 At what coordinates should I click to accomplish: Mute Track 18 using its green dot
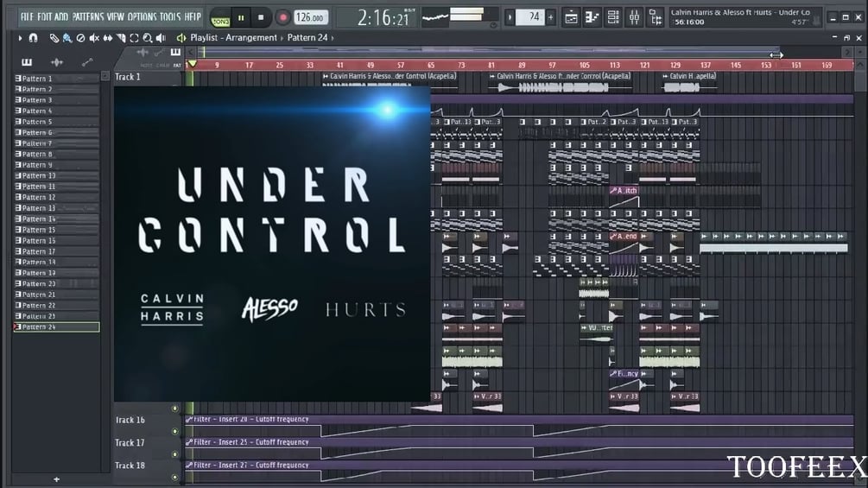pos(175,477)
